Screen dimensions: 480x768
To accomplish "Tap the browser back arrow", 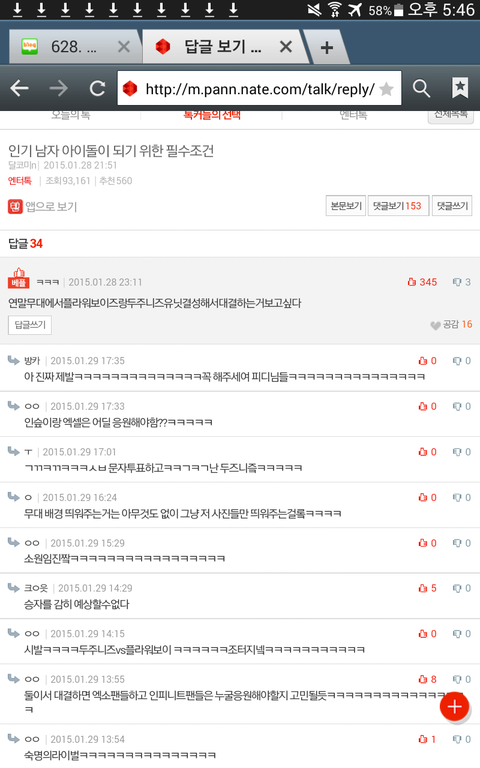I will point(20,88).
